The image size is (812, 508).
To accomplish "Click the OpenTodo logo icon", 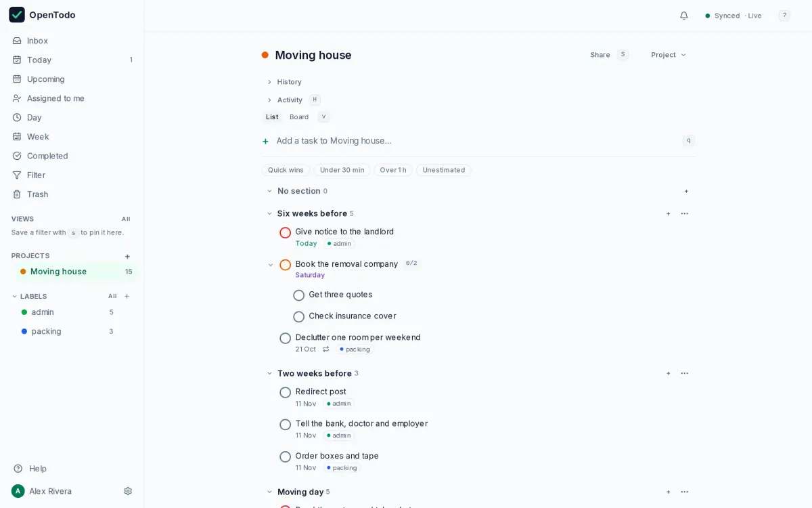I will 17,15.
